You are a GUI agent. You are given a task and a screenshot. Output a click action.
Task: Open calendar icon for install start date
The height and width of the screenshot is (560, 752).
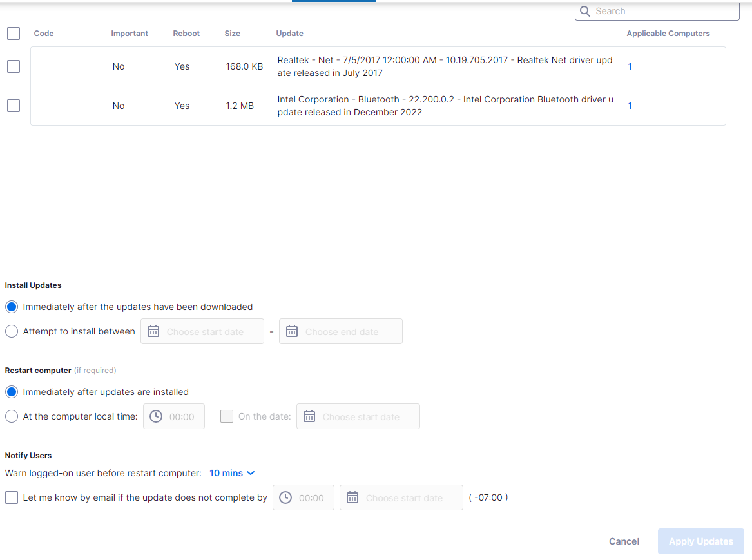pyautogui.click(x=153, y=331)
